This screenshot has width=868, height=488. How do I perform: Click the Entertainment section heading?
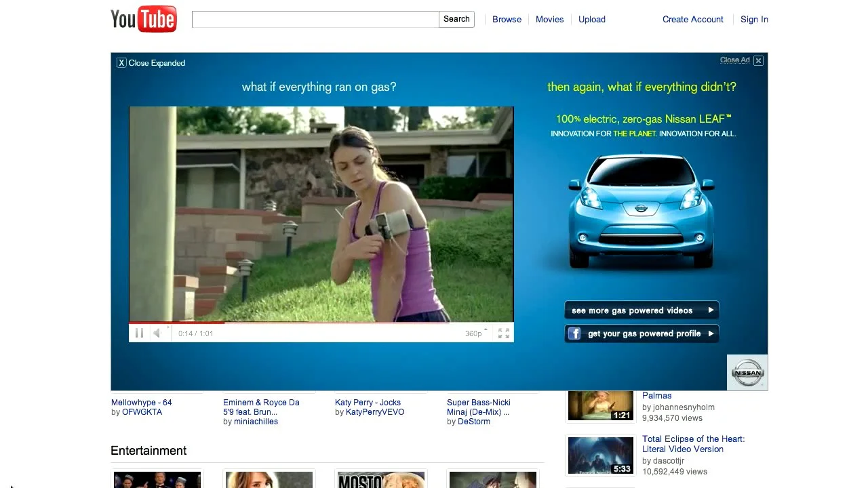(x=149, y=451)
